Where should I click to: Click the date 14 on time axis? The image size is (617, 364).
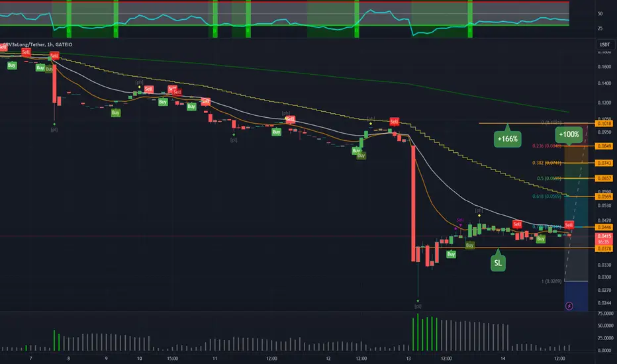[503, 359]
